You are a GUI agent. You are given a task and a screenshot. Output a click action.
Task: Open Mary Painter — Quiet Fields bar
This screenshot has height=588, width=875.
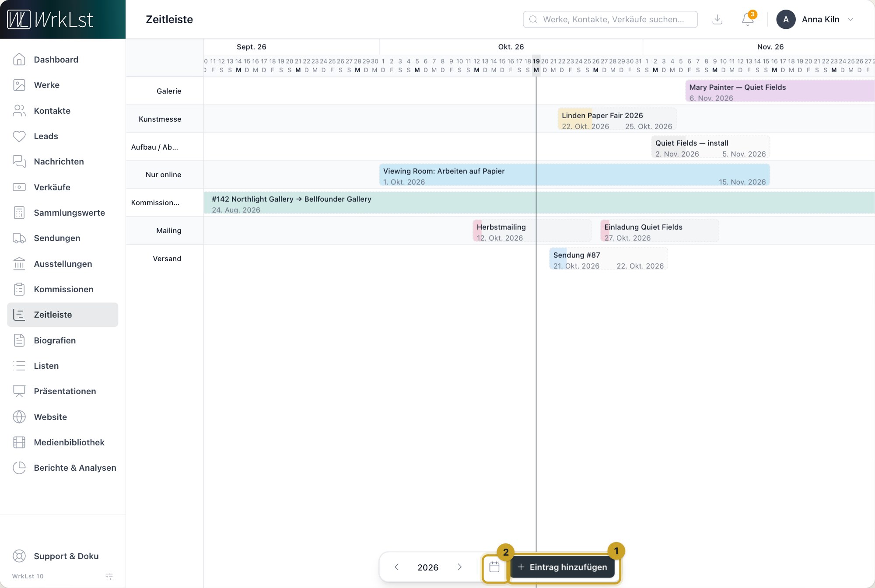pos(780,91)
